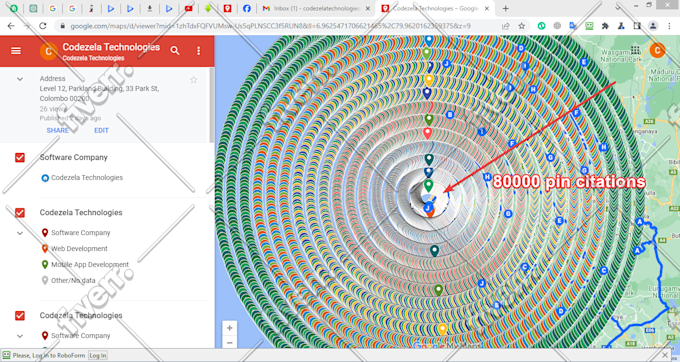680x362 pixels.
Task: Click the yellow pin near map top
Action: coord(428,80)
